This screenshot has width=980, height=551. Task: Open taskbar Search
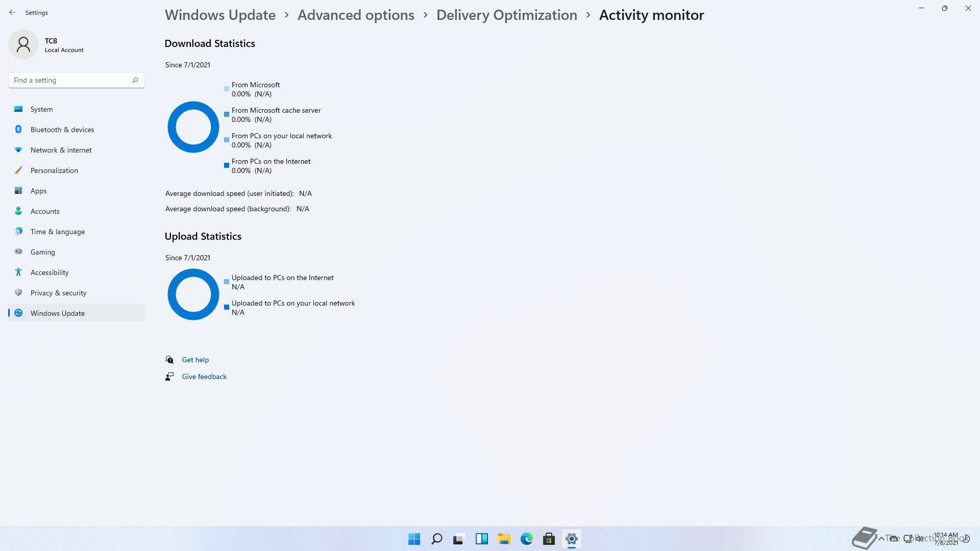pyautogui.click(x=436, y=539)
